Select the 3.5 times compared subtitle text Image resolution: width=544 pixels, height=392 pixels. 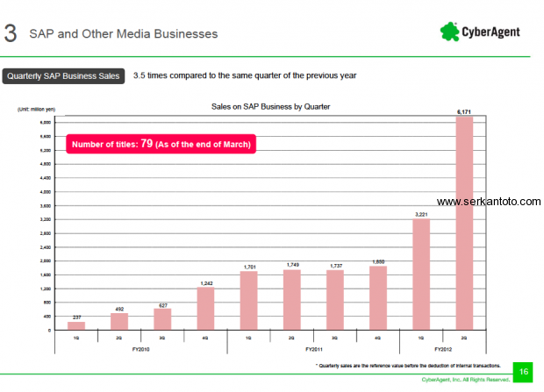pos(245,75)
